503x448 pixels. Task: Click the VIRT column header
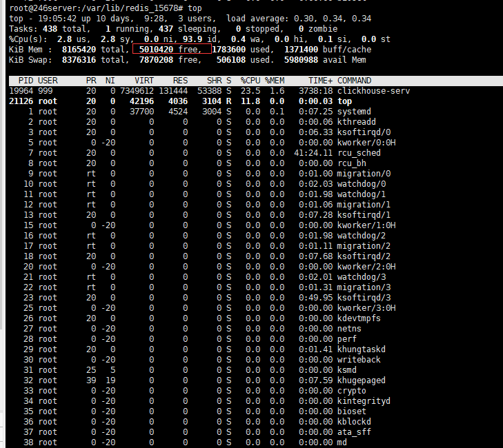pyautogui.click(x=144, y=81)
